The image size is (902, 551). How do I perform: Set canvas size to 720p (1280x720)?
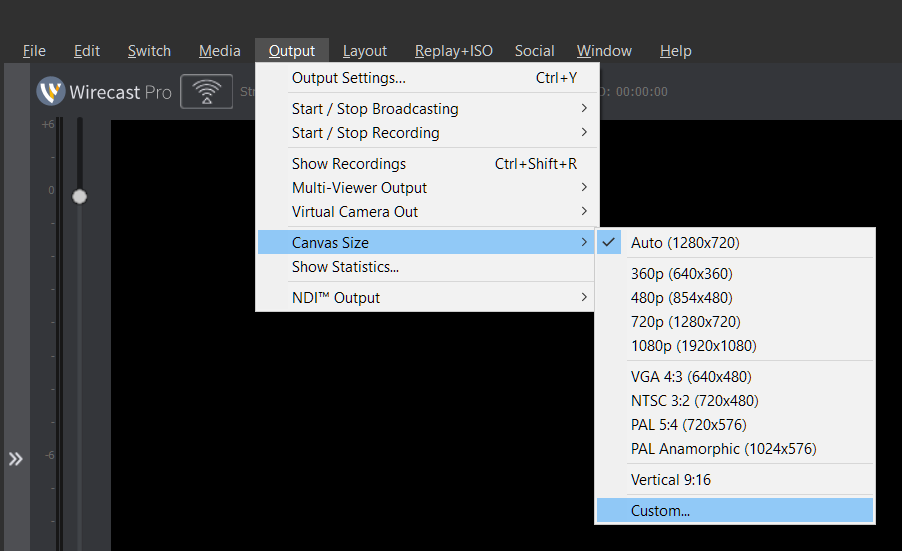click(x=735, y=322)
